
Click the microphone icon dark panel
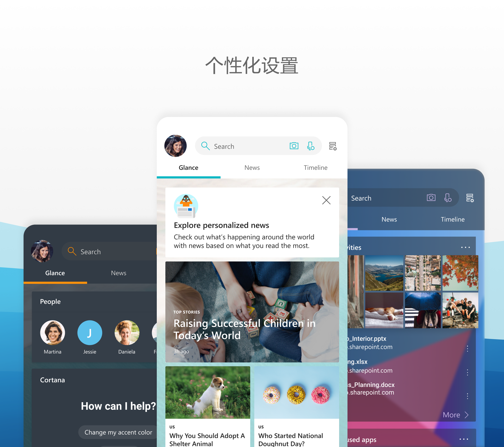point(448,198)
